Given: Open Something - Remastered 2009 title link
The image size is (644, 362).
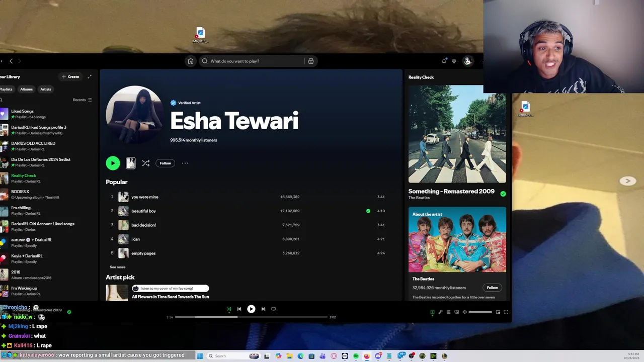Looking at the screenshot, I should click(451, 192).
